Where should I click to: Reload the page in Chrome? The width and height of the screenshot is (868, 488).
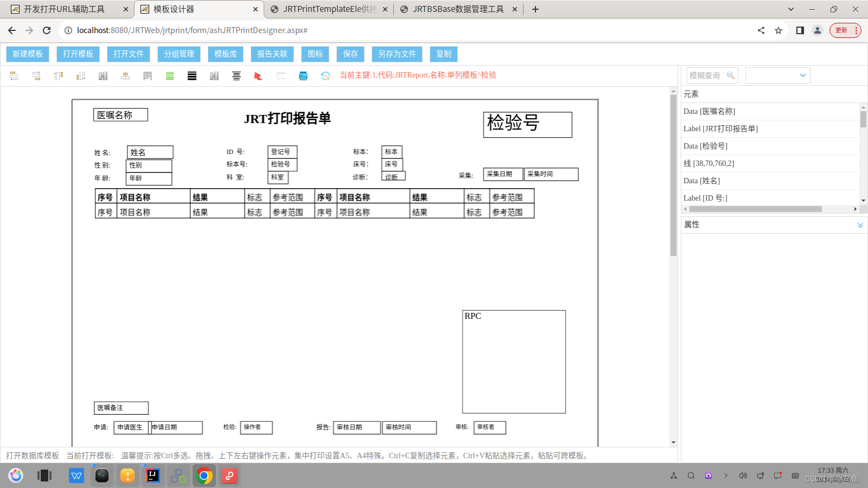pos(47,30)
